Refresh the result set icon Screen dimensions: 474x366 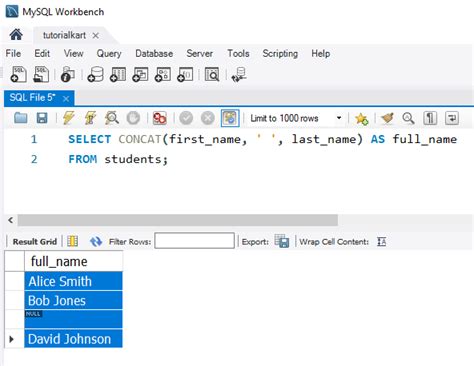coord(96,241)
